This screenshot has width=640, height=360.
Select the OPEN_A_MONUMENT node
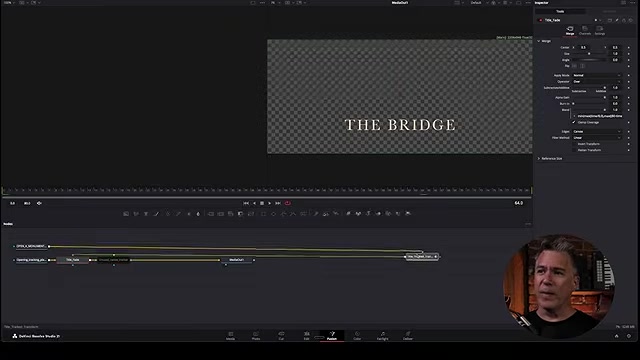[31, 246]
